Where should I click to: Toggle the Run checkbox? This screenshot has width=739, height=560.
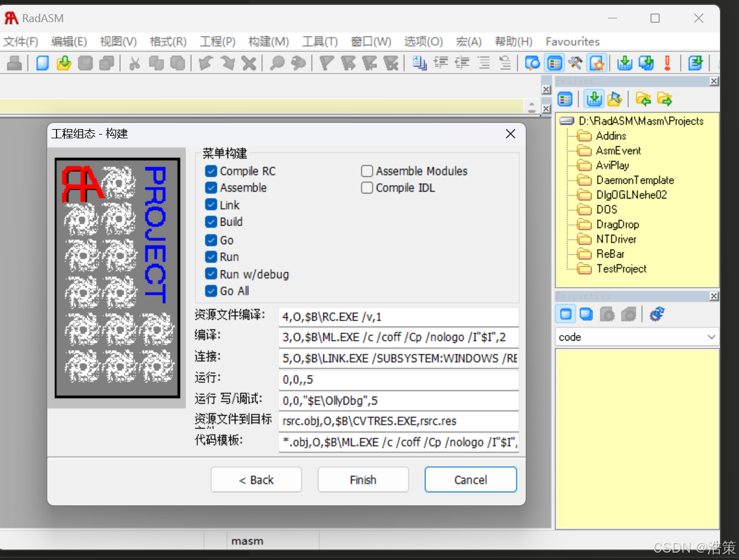[211, 257]
